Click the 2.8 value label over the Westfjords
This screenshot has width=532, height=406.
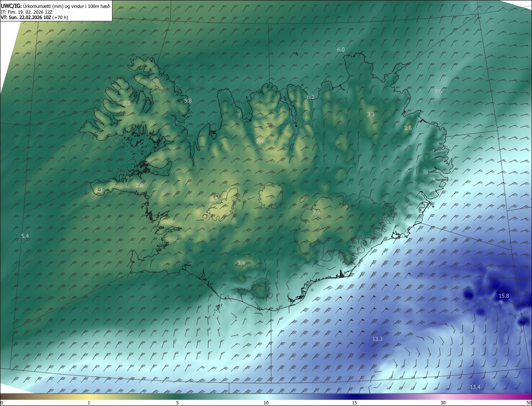coord(127,103)
